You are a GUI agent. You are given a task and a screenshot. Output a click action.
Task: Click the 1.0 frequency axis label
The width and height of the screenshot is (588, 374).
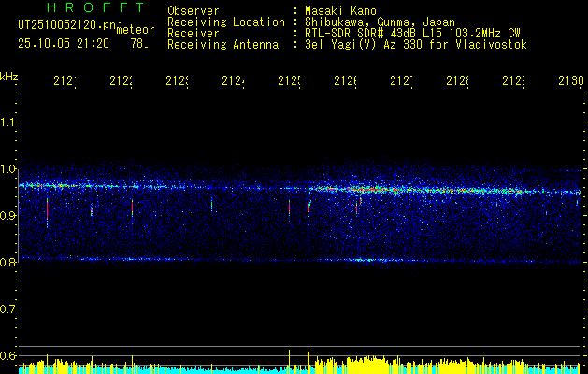point(7,169)
